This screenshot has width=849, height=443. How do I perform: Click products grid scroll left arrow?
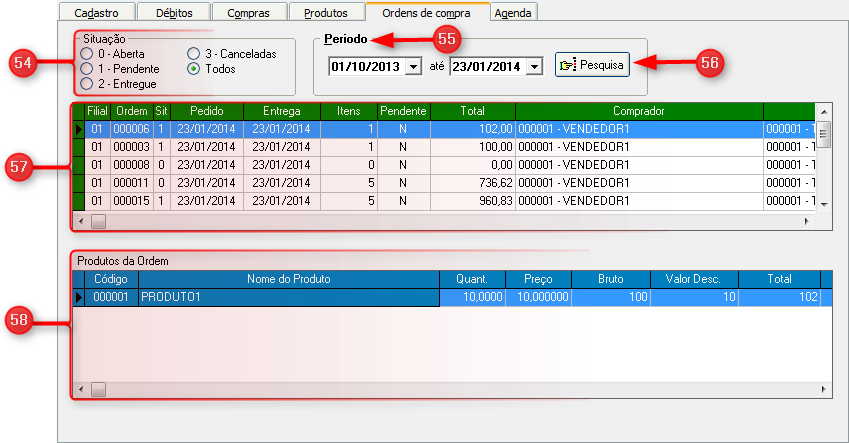coord(81,389)
